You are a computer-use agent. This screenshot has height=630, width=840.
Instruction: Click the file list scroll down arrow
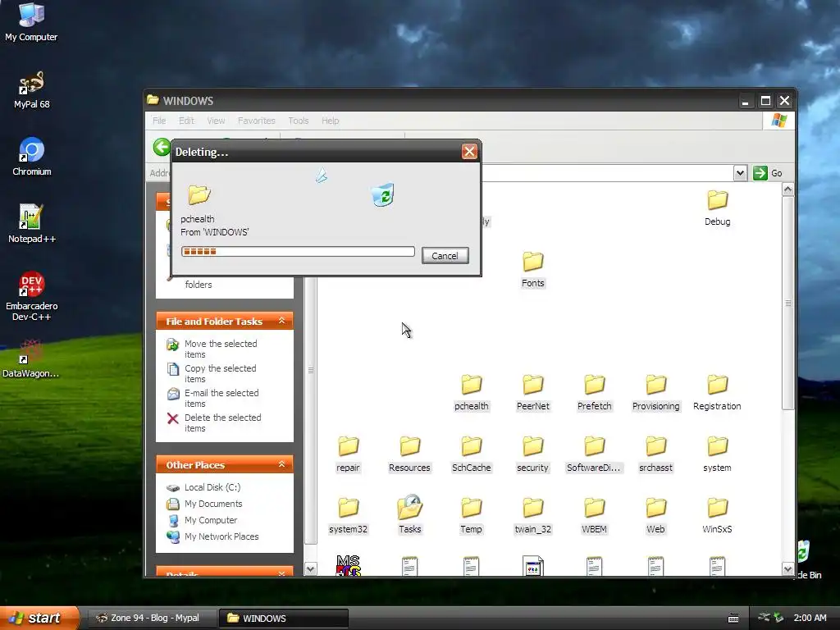tap(787, 569)
